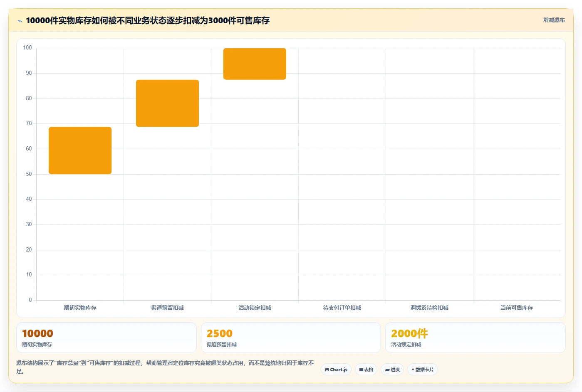Click the icon inside the 表格 chip
Screen dimensions: 582x392
point(361,370)
